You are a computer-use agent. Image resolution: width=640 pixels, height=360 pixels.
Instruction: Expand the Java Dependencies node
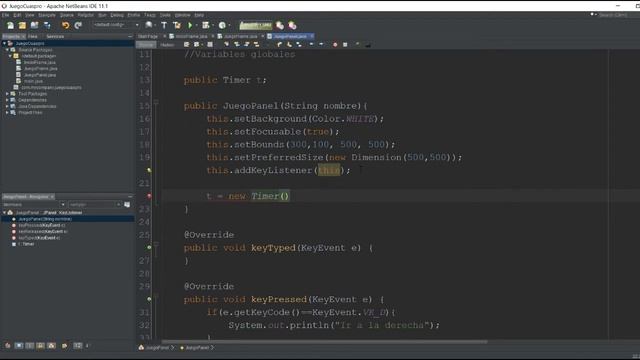[7, 106]
